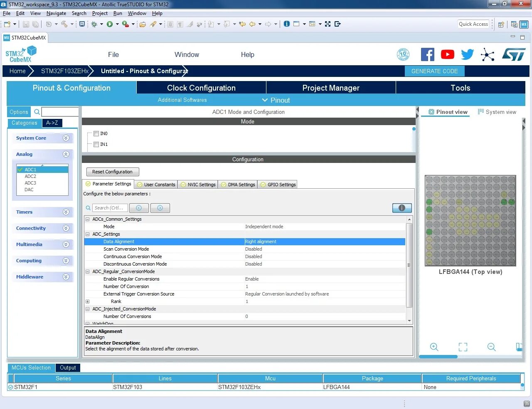
Task: Click the 10 years anniversary badge
Action: pos(403,54)
